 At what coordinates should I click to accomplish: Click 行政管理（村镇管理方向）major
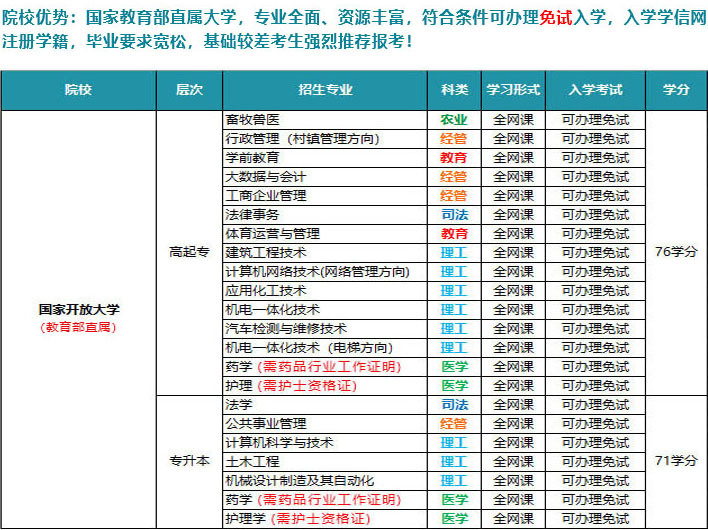[x=303, y=139]
